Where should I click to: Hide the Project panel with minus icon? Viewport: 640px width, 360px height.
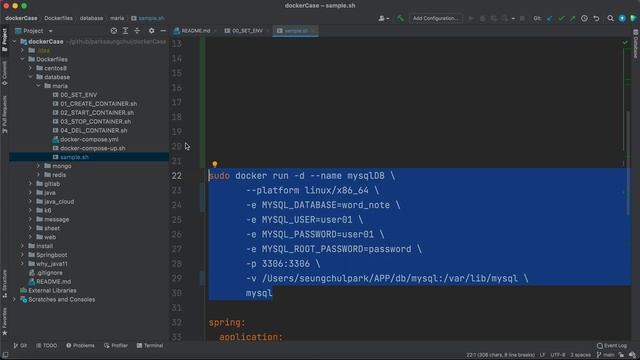point(163,31)
